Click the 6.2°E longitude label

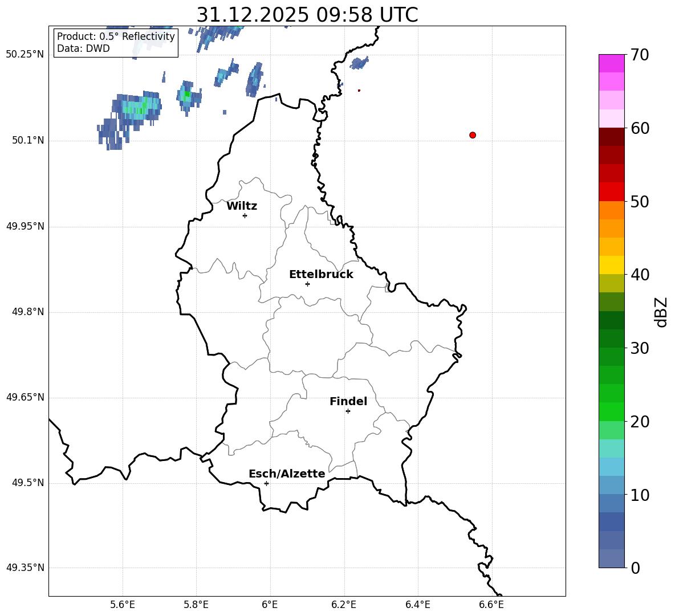(x=344, y=605)
